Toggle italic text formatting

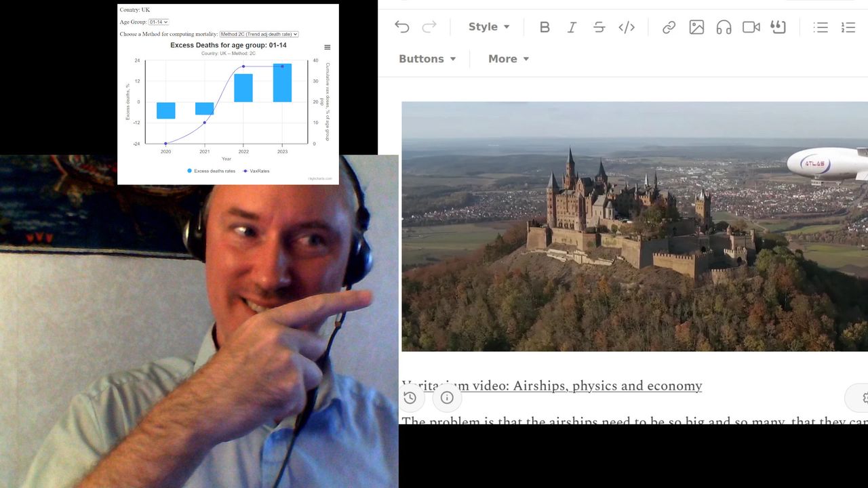(572, 27)
